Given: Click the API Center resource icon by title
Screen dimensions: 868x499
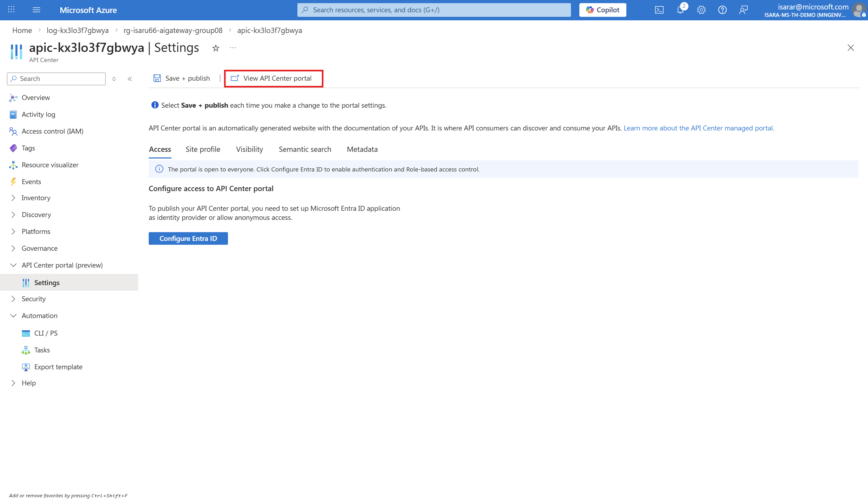Looking at the screenshot, I should coord(16,52).
